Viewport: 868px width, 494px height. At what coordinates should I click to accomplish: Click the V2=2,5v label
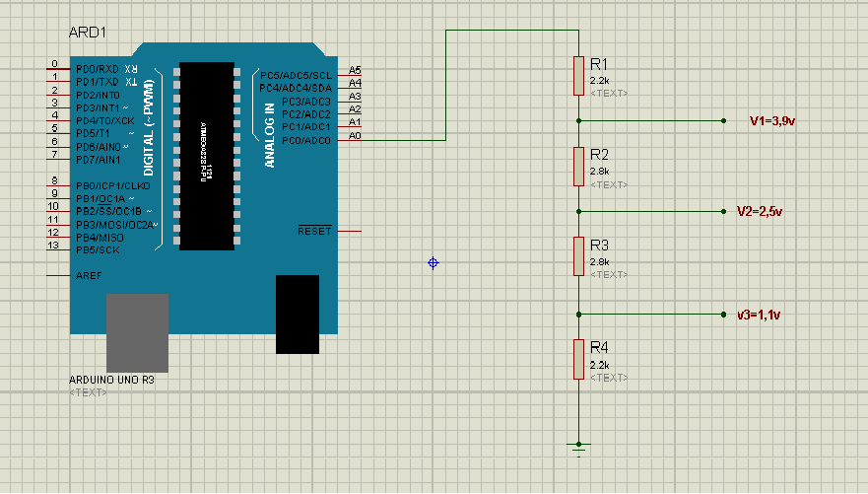point(760,211)
